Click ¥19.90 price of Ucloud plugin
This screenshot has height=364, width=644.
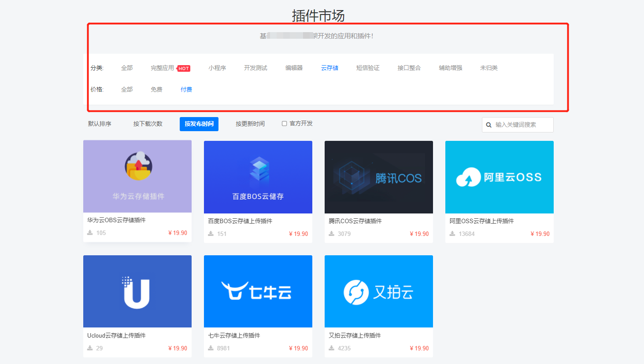(x=178, y=348)
